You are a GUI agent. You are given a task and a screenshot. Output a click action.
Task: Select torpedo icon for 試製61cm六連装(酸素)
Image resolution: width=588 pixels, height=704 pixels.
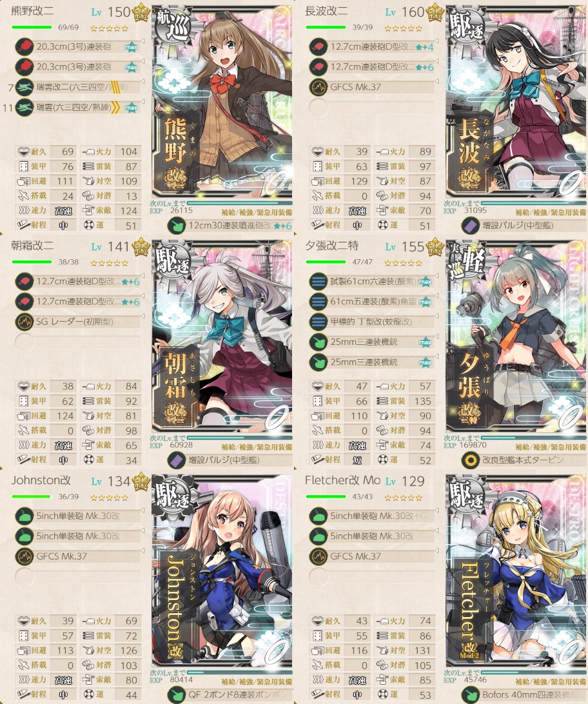[318, 282]
